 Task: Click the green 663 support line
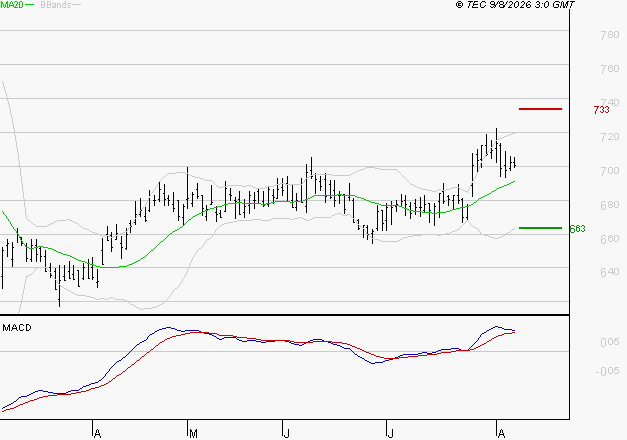[x=540, y=228]
